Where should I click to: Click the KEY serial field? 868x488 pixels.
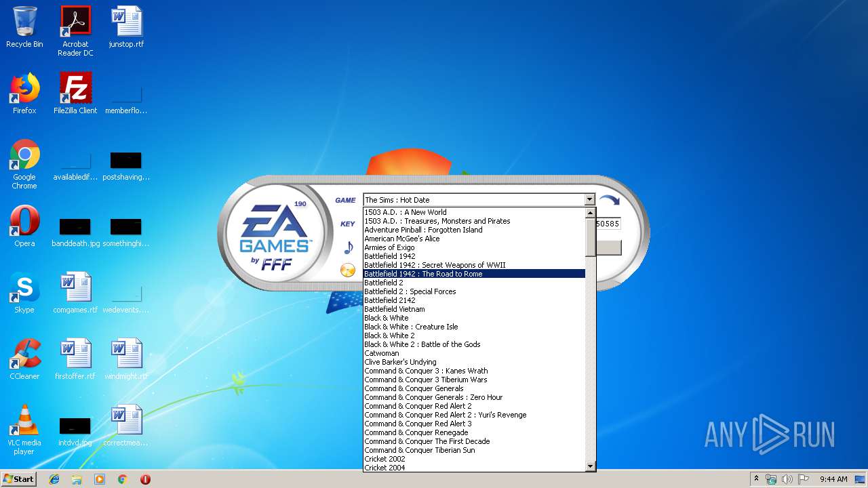[x=608, y=224]
